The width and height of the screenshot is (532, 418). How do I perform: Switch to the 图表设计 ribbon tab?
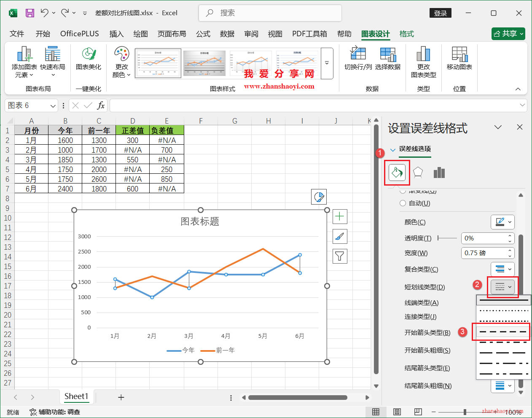coord(375,34)
